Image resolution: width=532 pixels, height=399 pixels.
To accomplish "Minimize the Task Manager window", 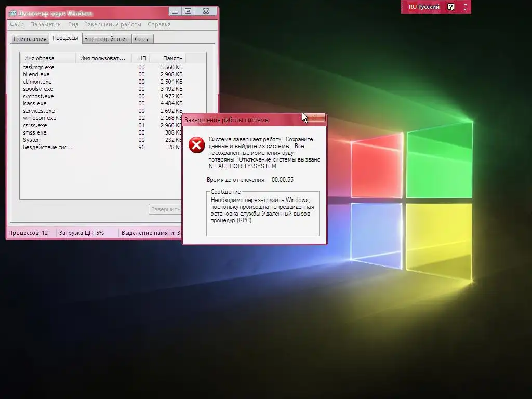I will pos(175,11).
